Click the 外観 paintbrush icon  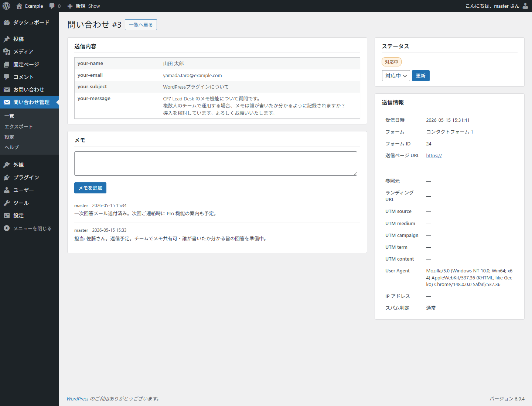tap(7, 165)
